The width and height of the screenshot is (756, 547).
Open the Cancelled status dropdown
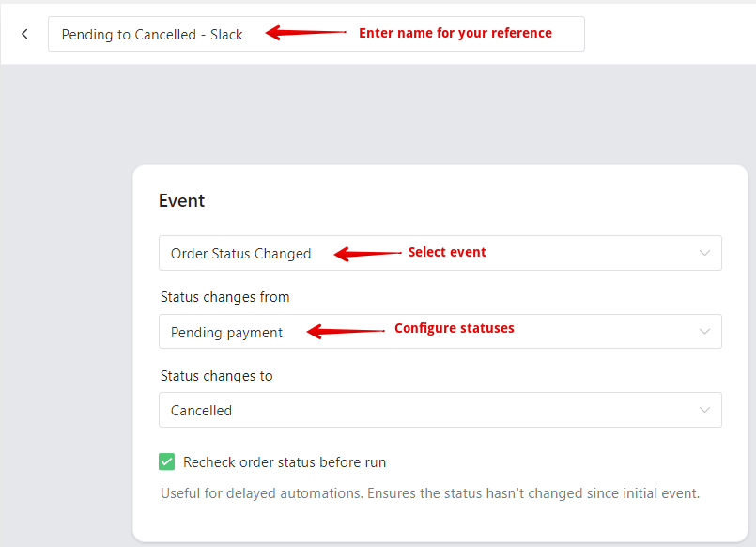pyautogui.click(x=440, y=410)
